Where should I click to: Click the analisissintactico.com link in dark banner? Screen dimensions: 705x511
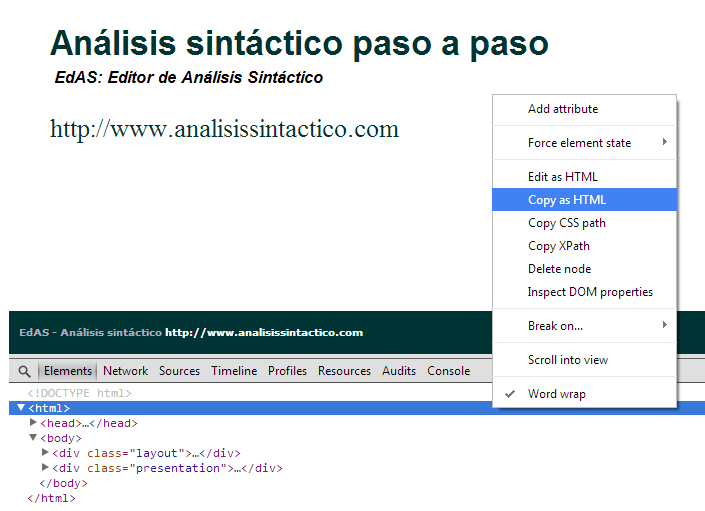[x=264, y=333]
